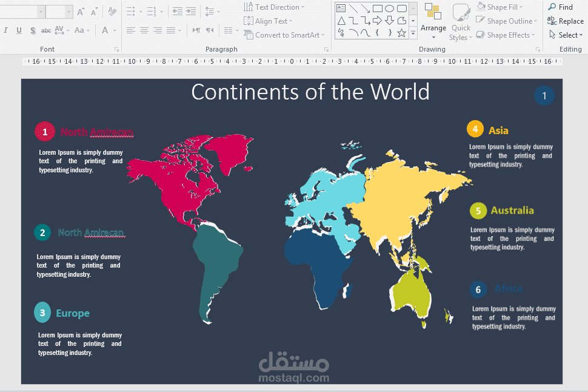Toggle italic formatting
The image size is (588, 392).
[x=5, y=30]
